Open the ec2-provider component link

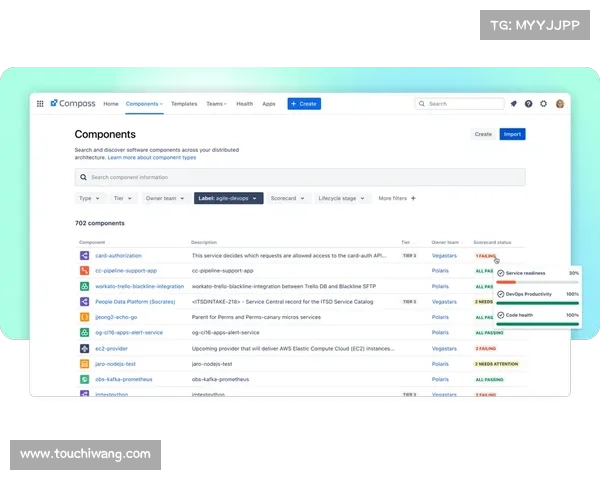pos(111,348)
